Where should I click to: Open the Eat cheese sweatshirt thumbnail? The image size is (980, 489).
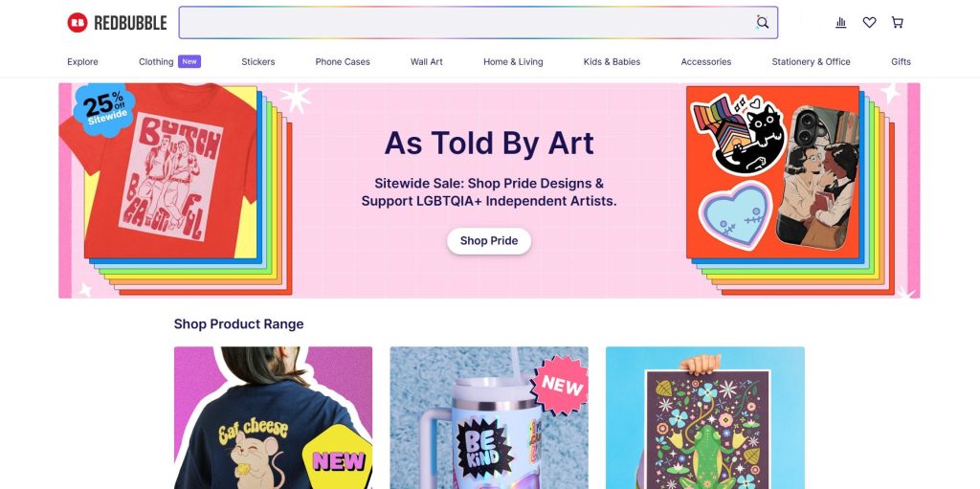pos(273,418)
